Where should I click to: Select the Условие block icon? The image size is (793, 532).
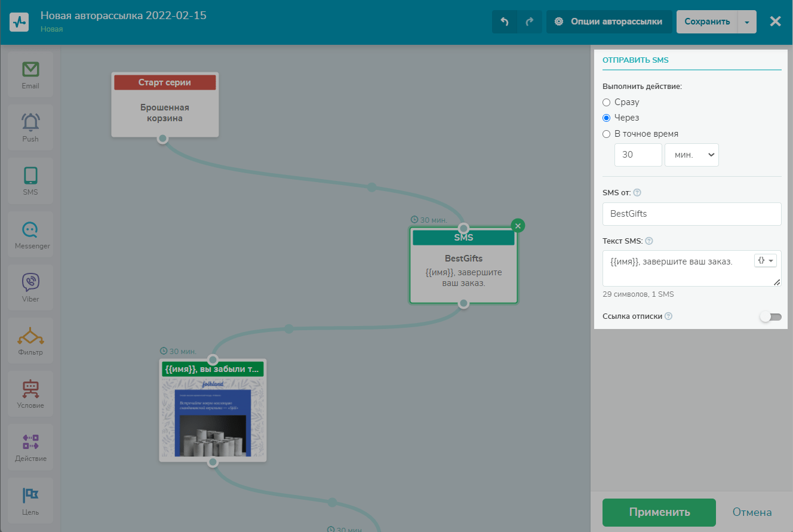[x=30, y=393]
